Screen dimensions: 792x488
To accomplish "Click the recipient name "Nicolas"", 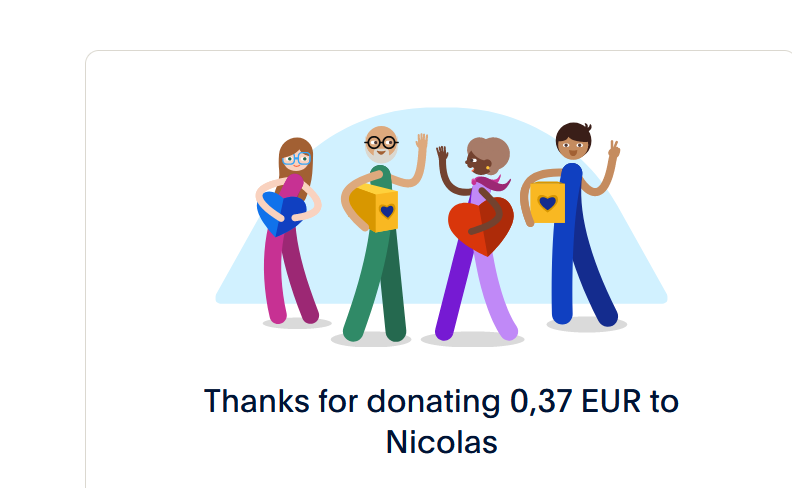I will pyautogui.click(x=441, y=442).
